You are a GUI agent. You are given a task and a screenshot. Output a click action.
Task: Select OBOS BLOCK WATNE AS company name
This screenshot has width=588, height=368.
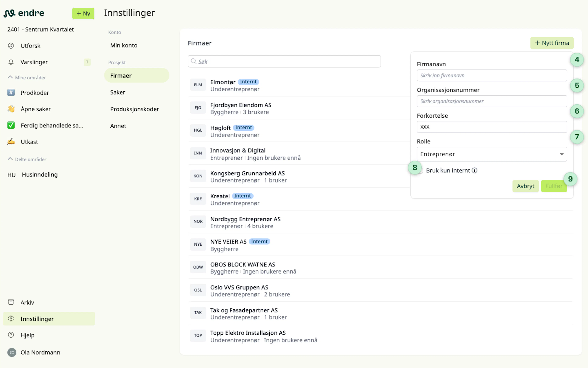[243, 264]
